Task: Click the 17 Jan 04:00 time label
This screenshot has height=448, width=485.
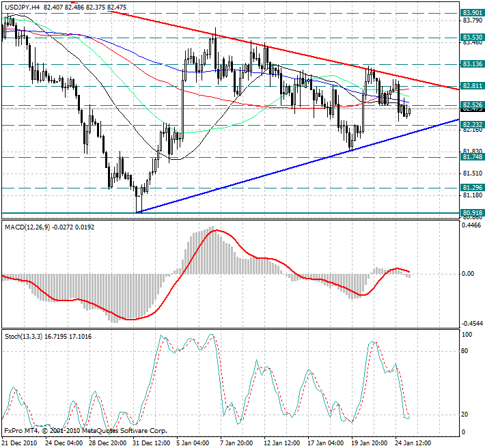Action: click(327, 443)
